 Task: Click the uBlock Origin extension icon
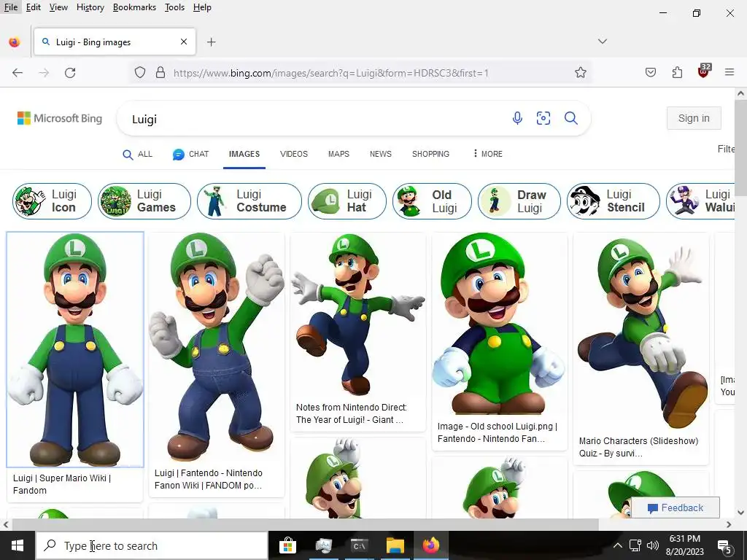(x=703, y=71)
